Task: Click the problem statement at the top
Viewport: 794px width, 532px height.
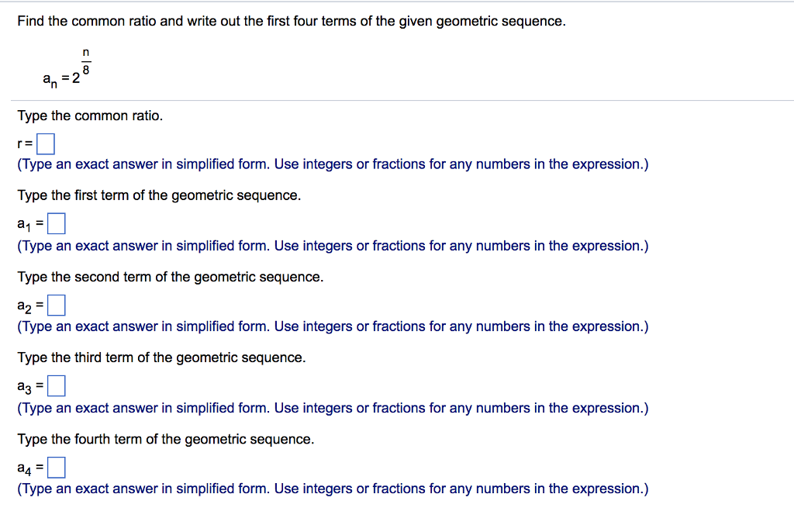Action: [x=290, y=21]
